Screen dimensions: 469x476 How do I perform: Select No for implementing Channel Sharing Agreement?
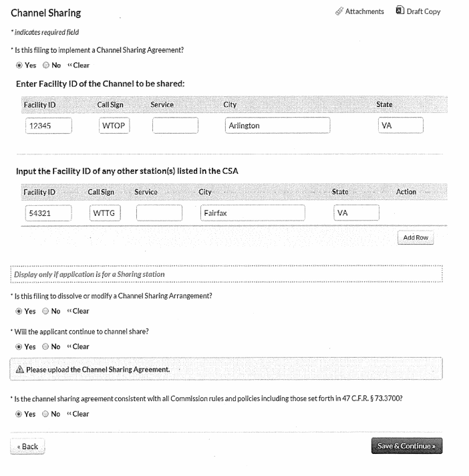coord(45,66)
